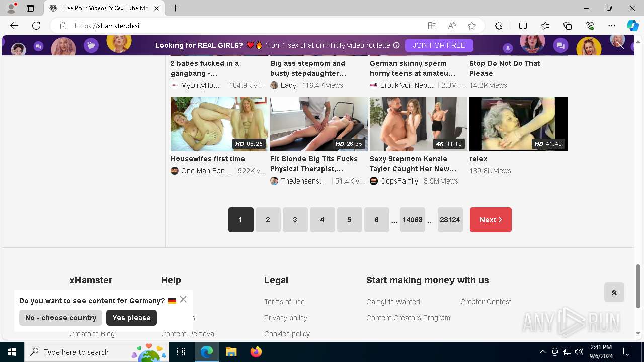Viewport: 644px width, 362px height.
Task: Click the red Next page button
Action: 491,220
